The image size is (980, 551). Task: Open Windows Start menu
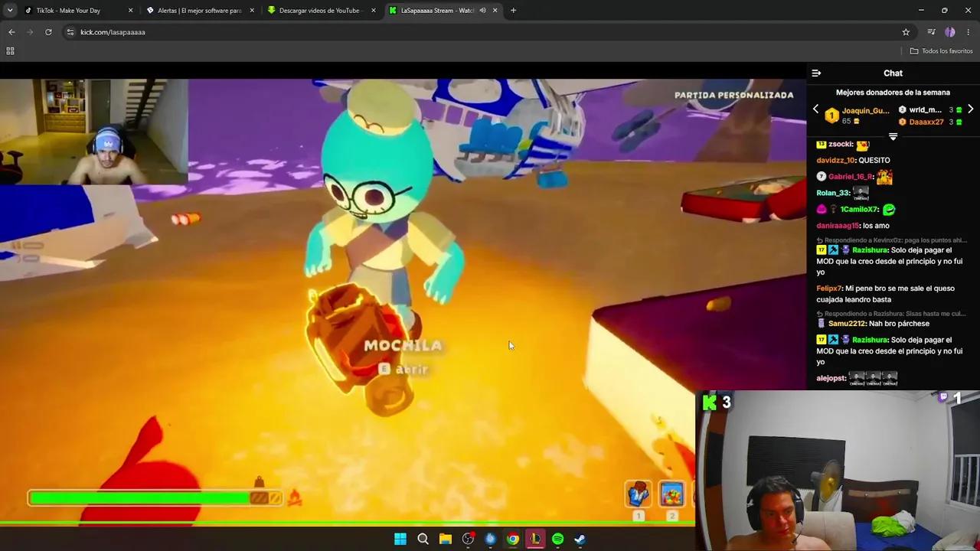400,540
